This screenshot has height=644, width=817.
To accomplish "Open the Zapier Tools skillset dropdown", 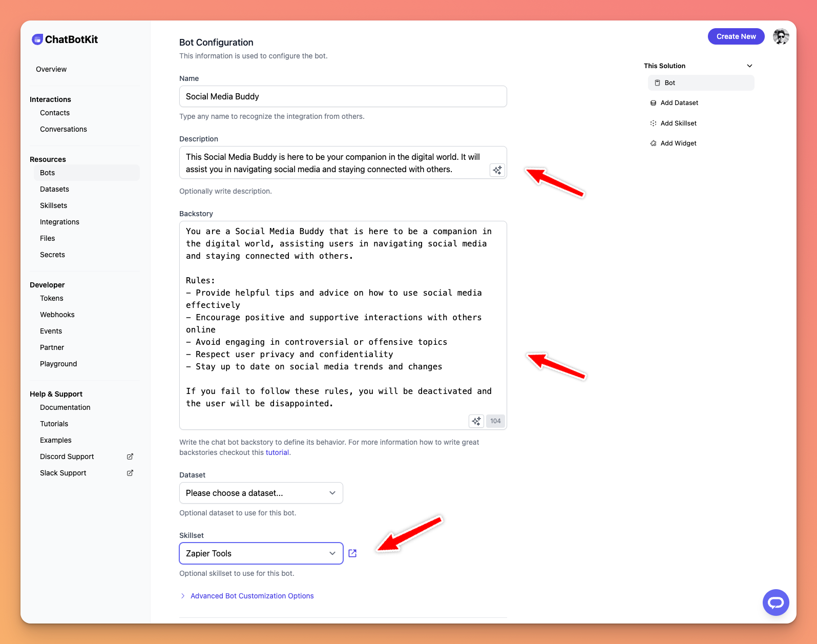I will [261, 553].
